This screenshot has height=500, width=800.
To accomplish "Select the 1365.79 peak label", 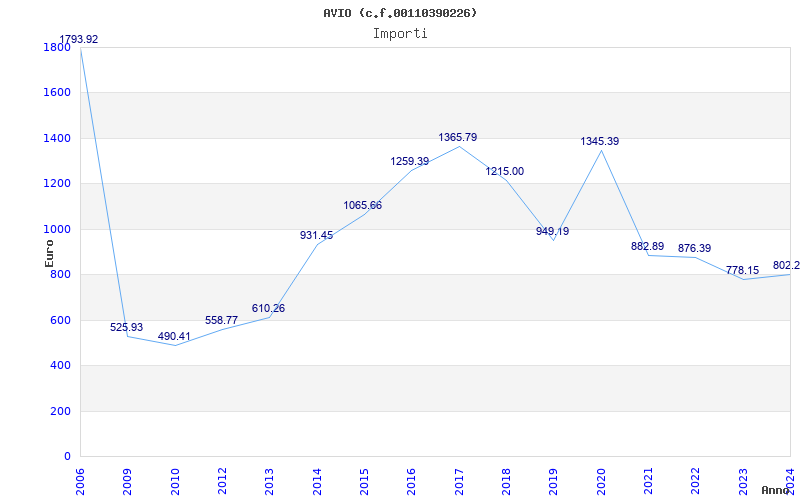I will coord(458,137).
